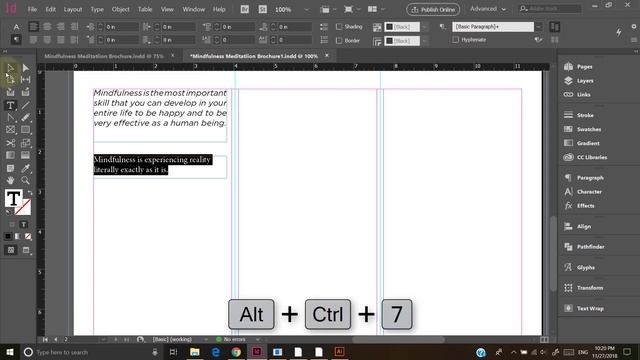The width and height of the screenshot is (640, 360).
Task: Select the Zoom tool
Action: (26, 180)
